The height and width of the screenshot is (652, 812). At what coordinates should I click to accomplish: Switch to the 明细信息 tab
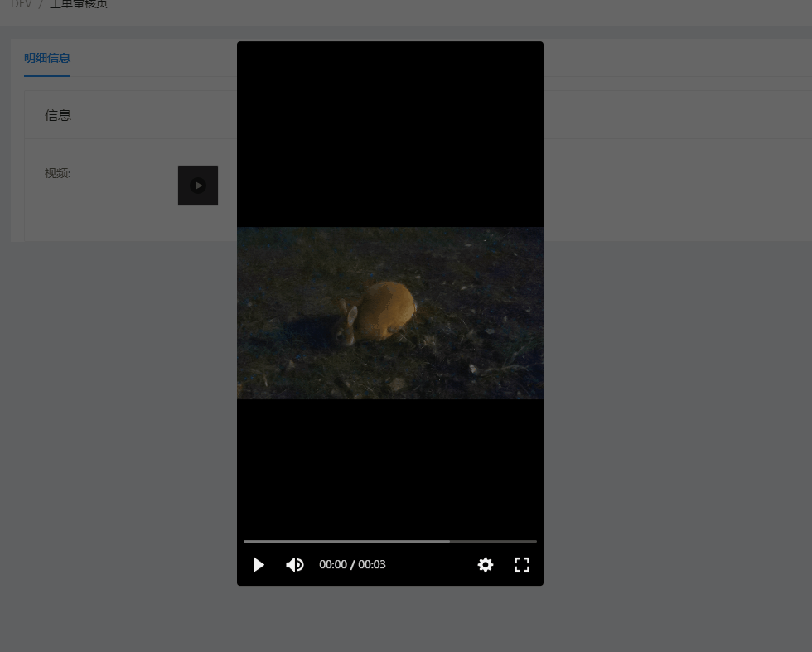point(47,58)
